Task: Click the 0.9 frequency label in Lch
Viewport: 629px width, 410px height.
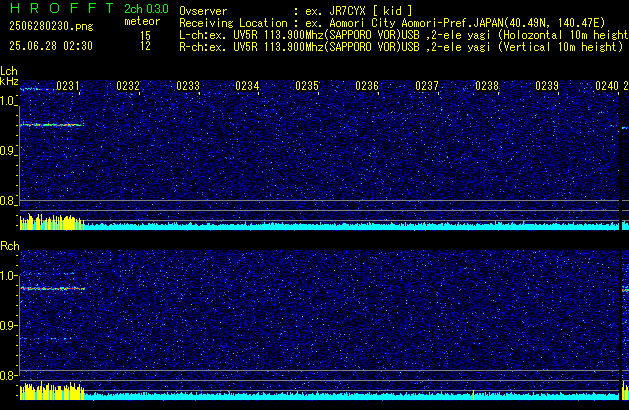Action: 8,151
